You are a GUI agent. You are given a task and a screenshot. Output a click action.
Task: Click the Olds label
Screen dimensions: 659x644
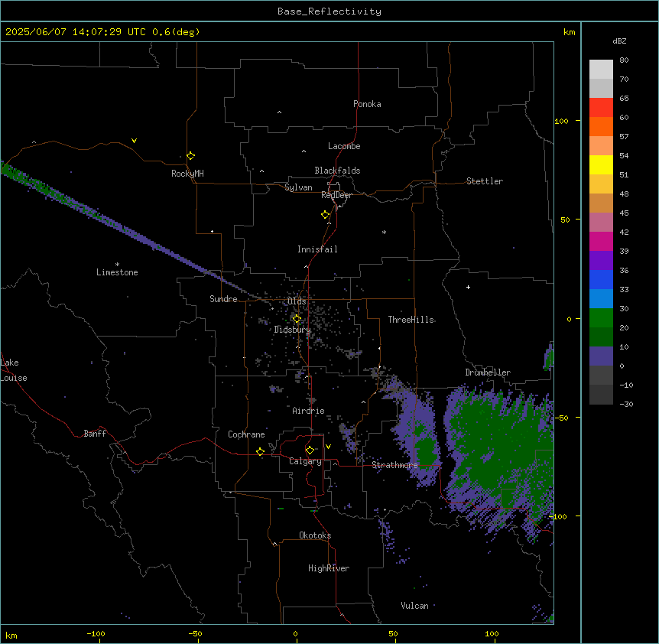(x=297, y=301)
